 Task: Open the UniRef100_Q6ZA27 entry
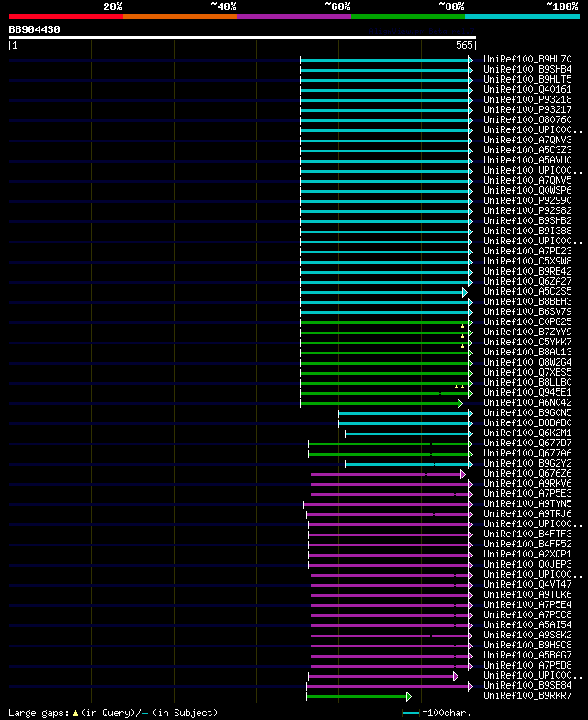527,281
